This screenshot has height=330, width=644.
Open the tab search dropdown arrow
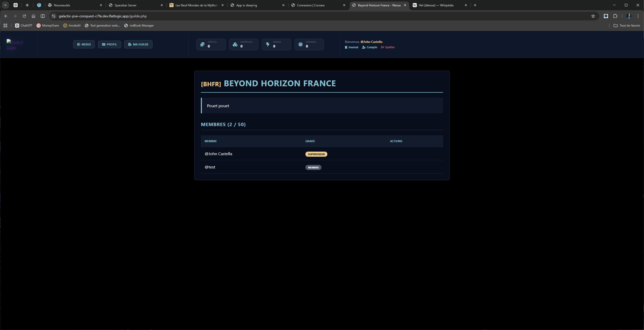(x=5, y=5)
